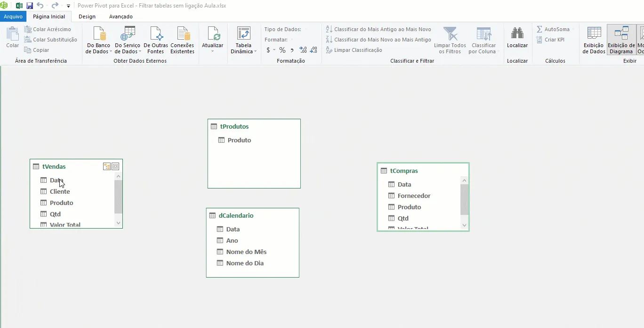Open the Arquivo file menu
Viewport: 644px width, 328px height.
pos(13,16)
